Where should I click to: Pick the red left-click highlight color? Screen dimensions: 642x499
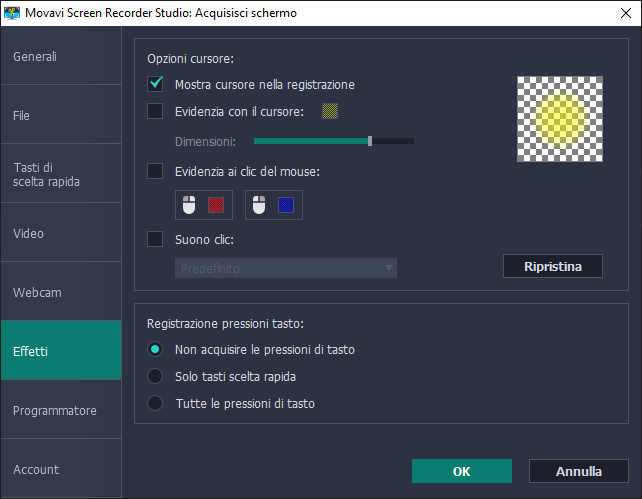[x=216, y=205]
